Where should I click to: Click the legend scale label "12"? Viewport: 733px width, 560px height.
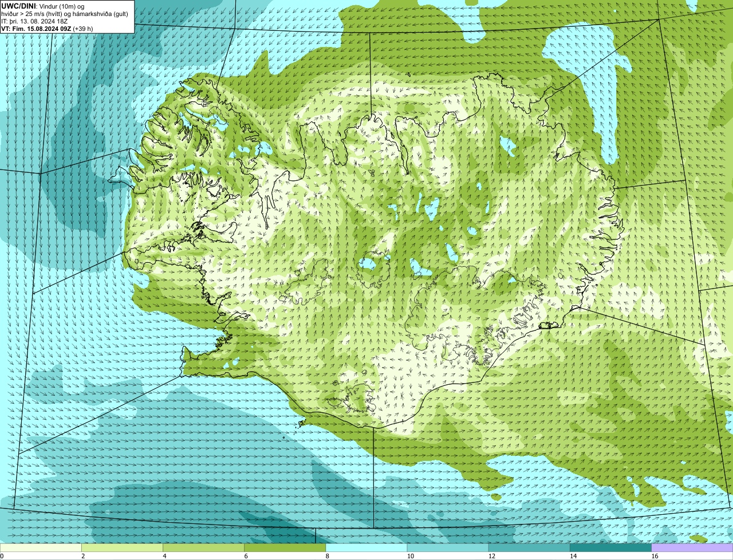tap(492, 556)
